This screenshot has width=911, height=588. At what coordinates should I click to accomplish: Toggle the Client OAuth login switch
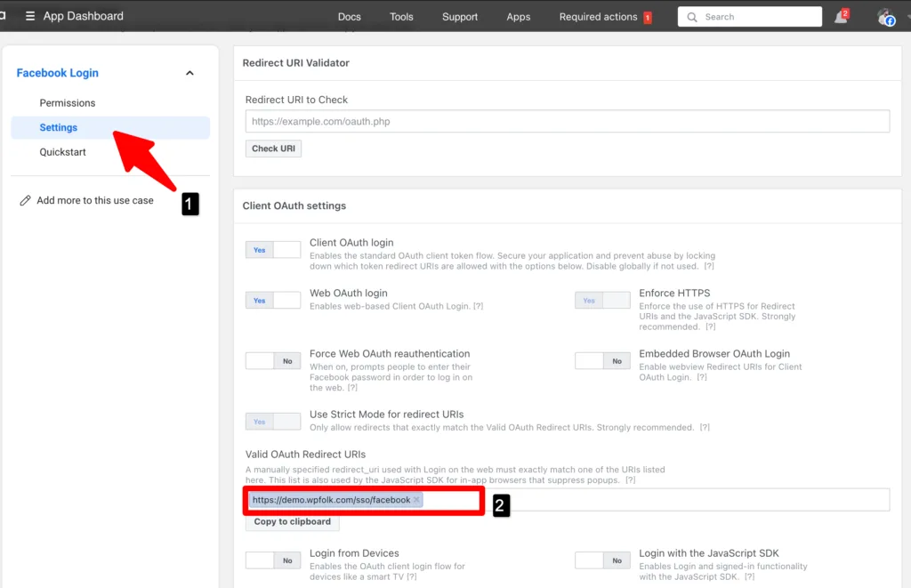tap(273, 250)
